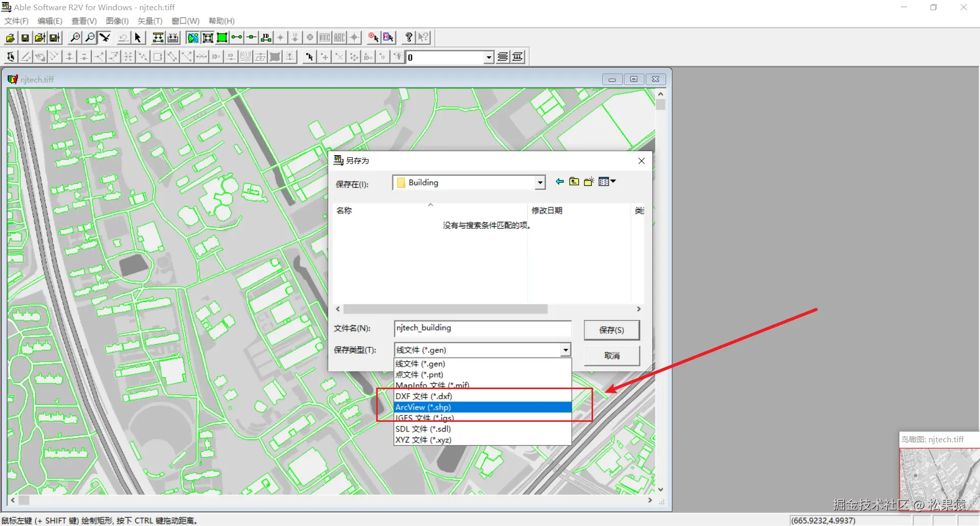Toggle the raster image display icon
The width and height of the screenshot is (980, 526).
(193, 38)
